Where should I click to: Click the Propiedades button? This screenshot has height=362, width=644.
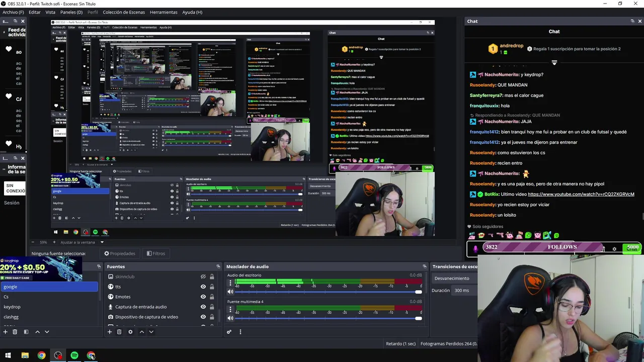[x=120, y=253]
